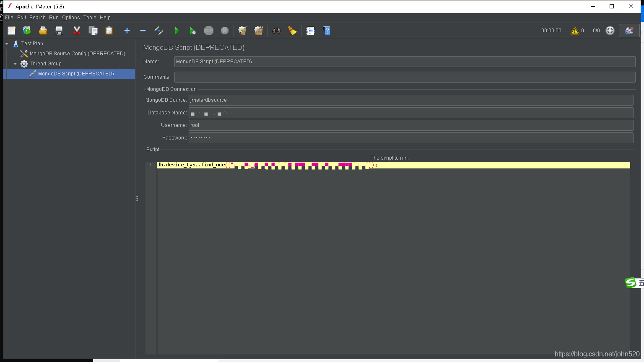Click the Password field
This screenshot has width=644, height=362.
411,138
